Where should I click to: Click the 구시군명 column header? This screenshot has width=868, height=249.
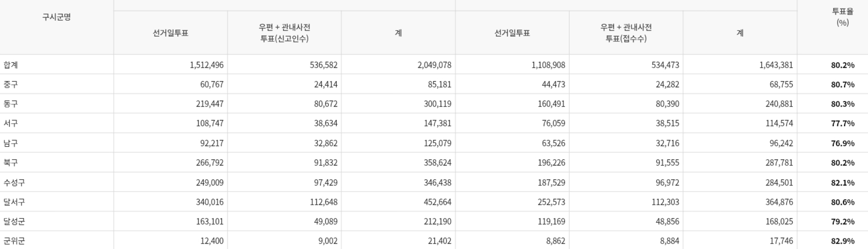tap(56, 17)
